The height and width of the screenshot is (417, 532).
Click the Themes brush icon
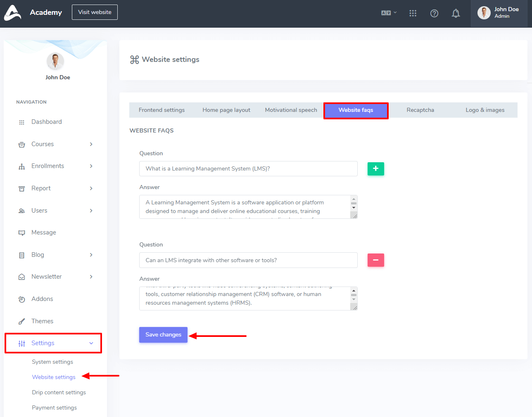22,322
